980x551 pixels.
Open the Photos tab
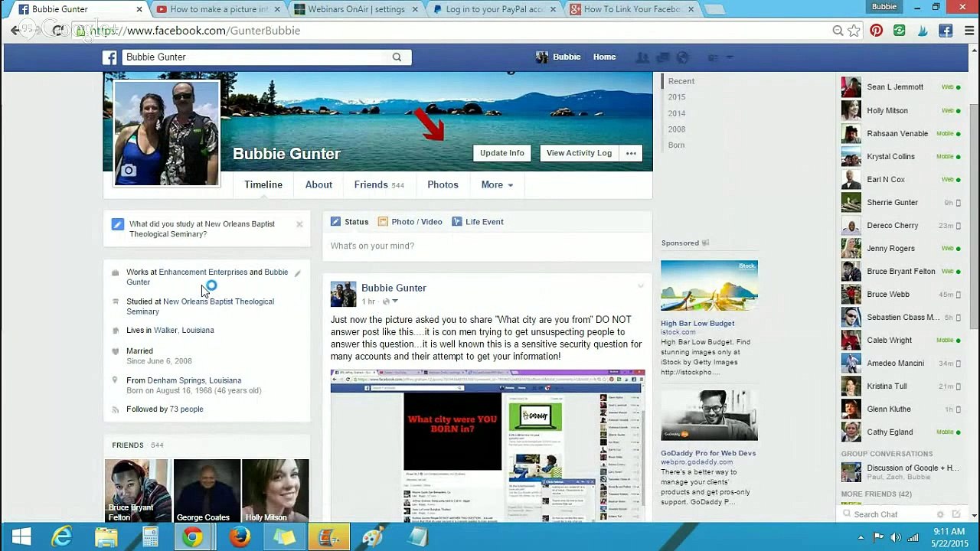pyautogui.click(x=443, y=185)
